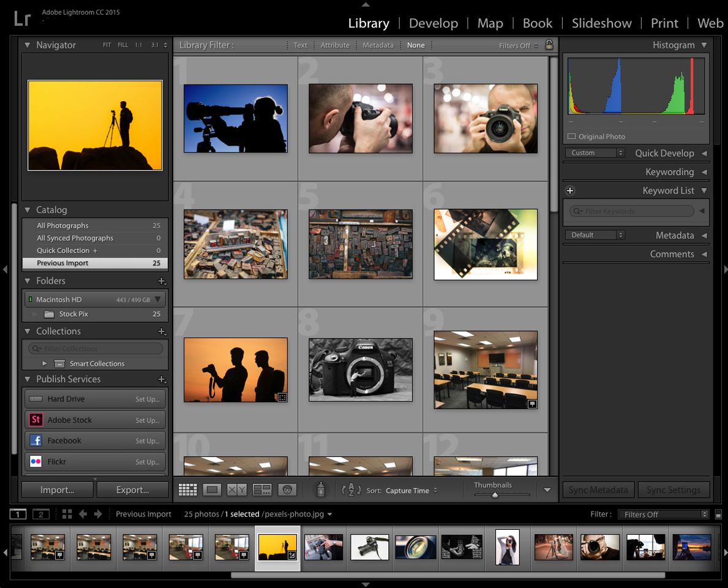Click the Hard Drive service icon
The height and width of the screenshot is (588, 728).
point(36,399)
